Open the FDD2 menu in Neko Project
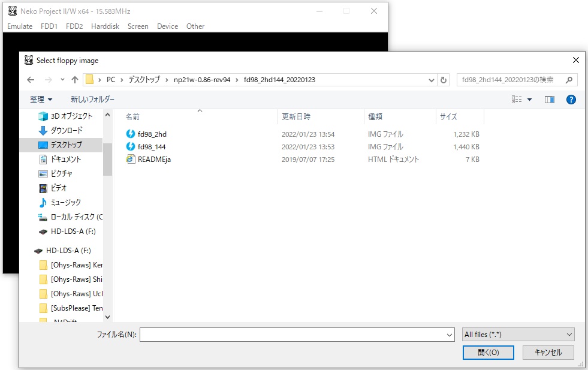Screen dimensions: 588x370 point(74,26)
